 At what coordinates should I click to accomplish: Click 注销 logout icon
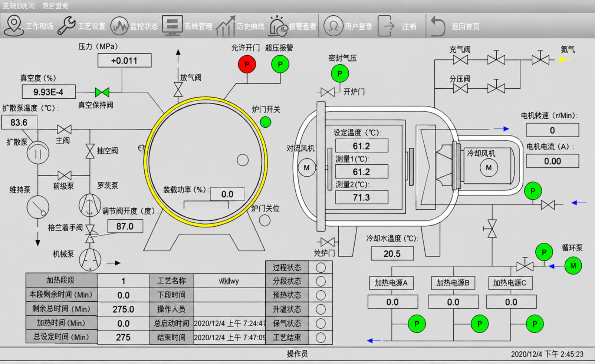[x=386, y=26]
